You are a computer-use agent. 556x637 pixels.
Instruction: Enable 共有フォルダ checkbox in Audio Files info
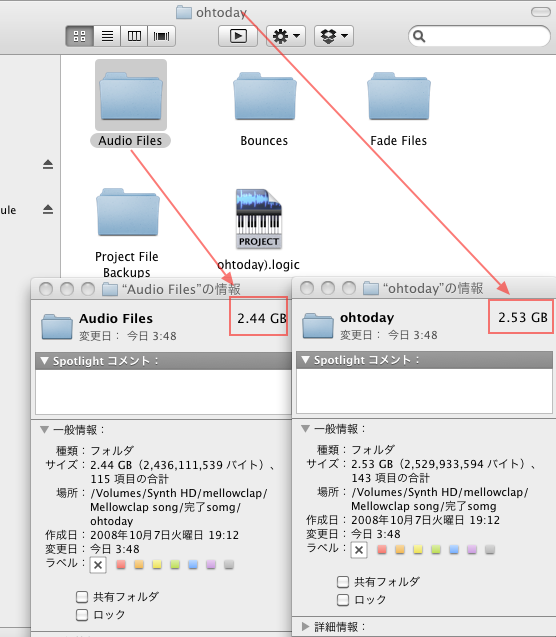(x=82, y=597)
